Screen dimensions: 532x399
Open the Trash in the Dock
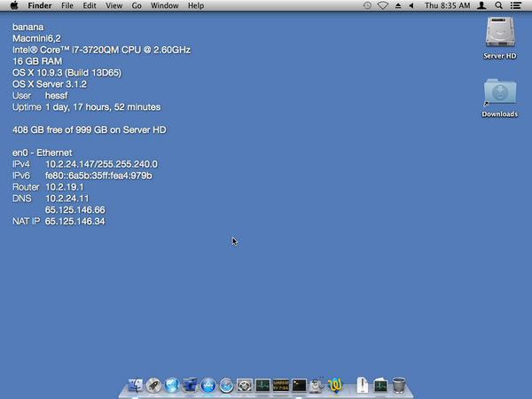pyautogui.click(x=399, y=386)
